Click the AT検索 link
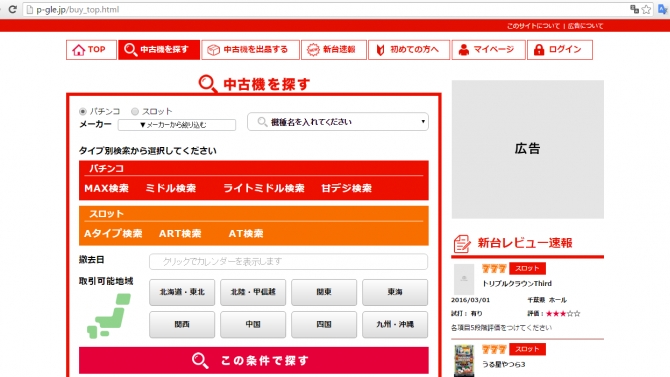Screen dimensions: 670x377 246,233
